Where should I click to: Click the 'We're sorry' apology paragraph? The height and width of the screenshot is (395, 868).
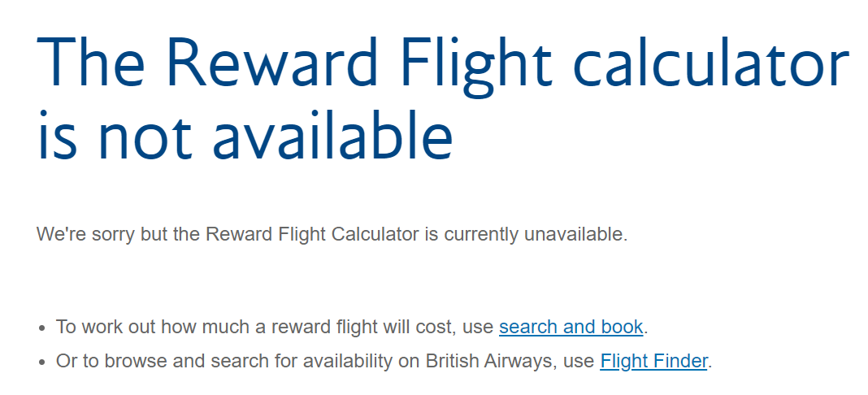point(332,236)
